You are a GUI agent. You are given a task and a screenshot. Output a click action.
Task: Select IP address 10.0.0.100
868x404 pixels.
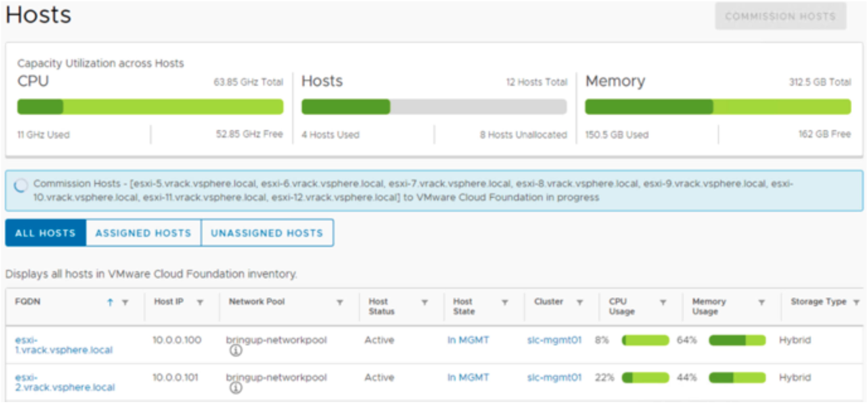(177, 340)
